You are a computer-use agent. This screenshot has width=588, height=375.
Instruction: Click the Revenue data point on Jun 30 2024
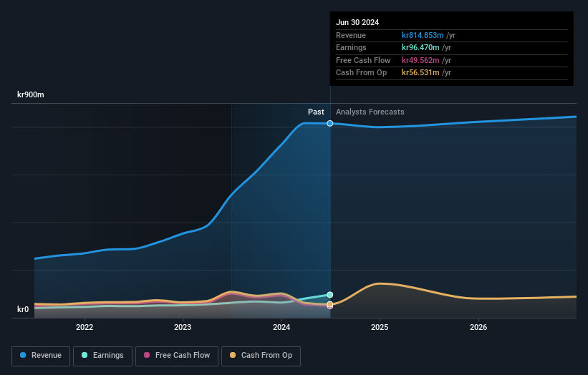tap(330, 123)
